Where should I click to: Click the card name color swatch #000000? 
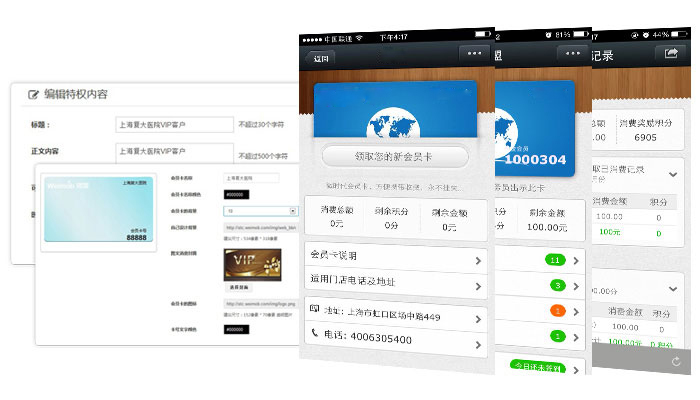click(236, 195)
